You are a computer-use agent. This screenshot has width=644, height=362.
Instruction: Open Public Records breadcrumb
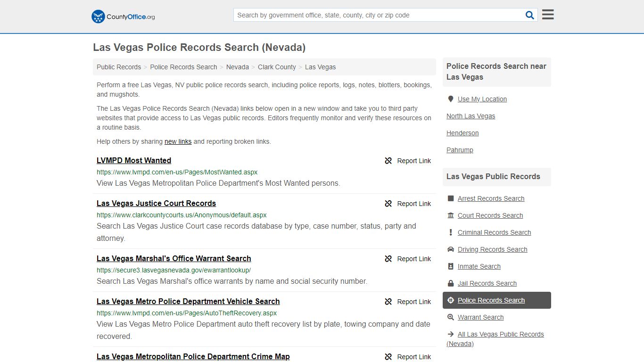click(119, 67)
